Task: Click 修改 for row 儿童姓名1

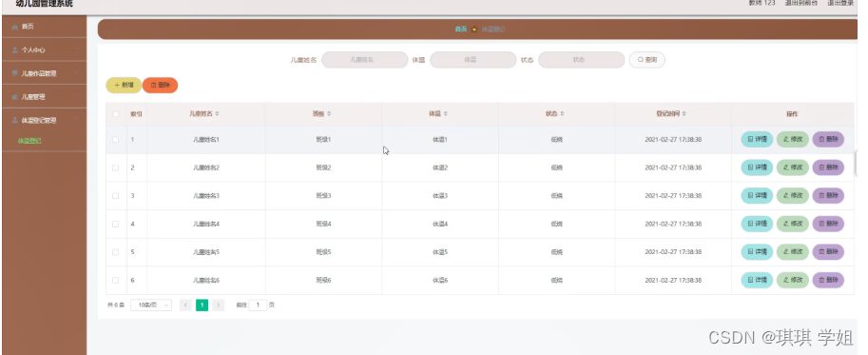Action: click(x=793, y=140)
